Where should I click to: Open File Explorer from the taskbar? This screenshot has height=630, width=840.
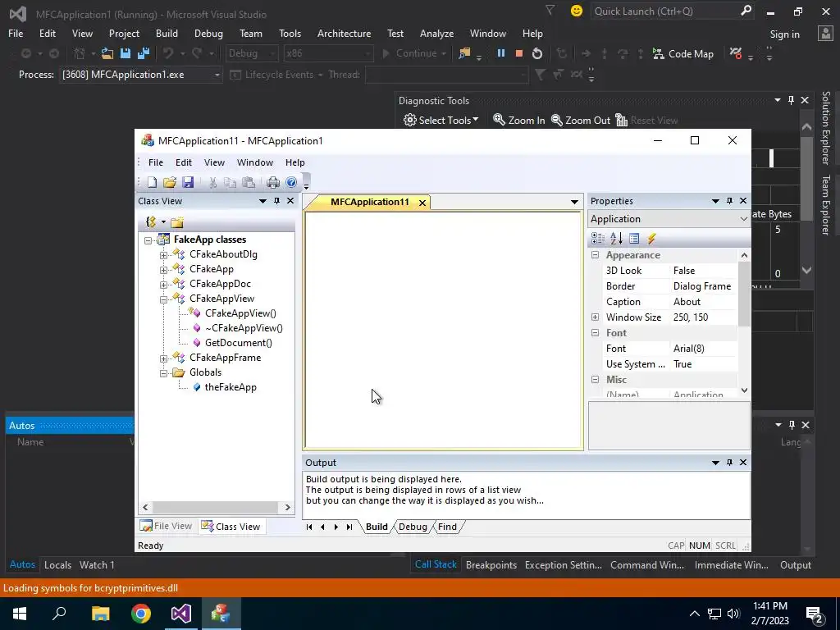pyautogui.click(x=100, y=614)
